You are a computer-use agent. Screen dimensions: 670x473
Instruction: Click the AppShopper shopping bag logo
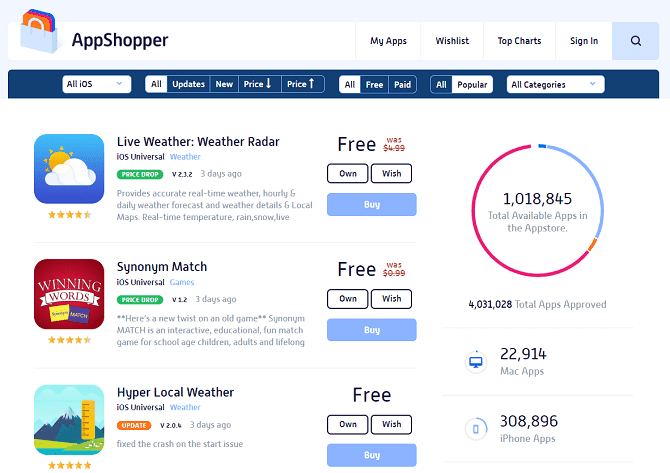point(38,32)
